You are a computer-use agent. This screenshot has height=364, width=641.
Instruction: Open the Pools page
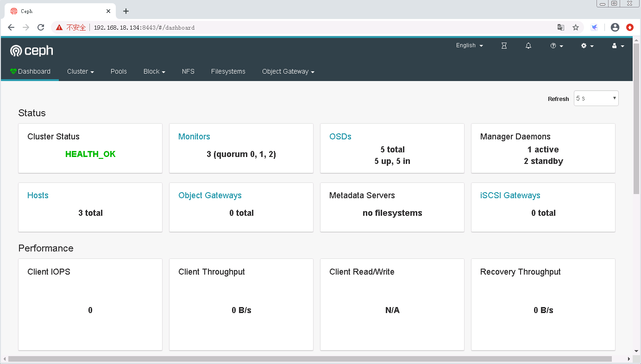tap(119, 71)
